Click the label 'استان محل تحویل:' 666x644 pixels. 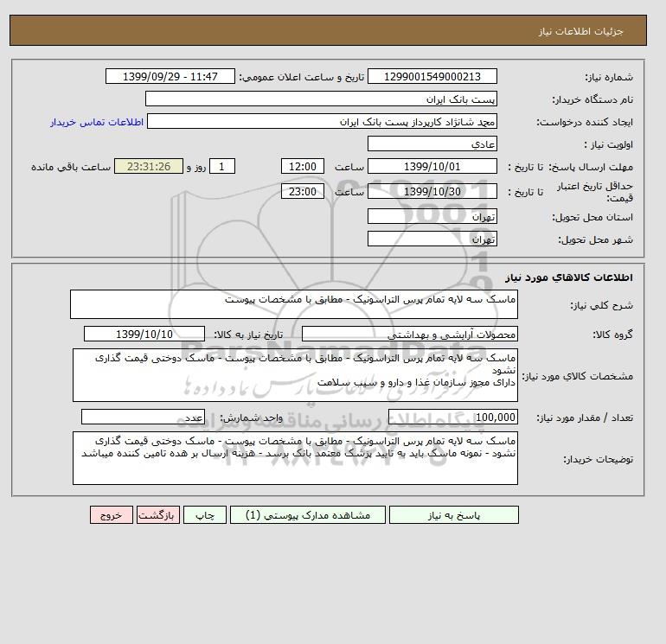tap(592, 217)
